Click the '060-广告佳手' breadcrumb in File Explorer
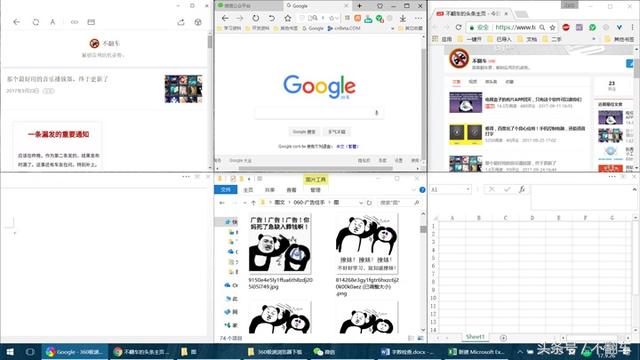 [309, 202]
